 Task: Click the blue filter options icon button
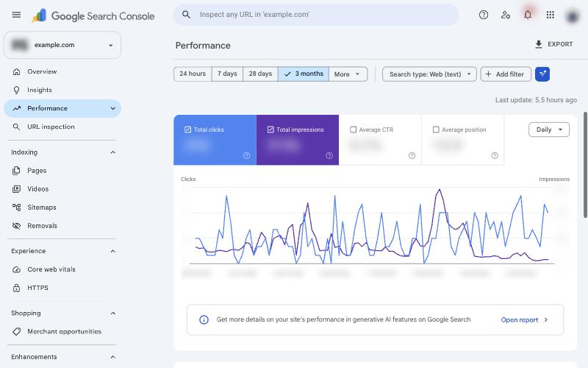pyautogui.click(x=542, y=74)
